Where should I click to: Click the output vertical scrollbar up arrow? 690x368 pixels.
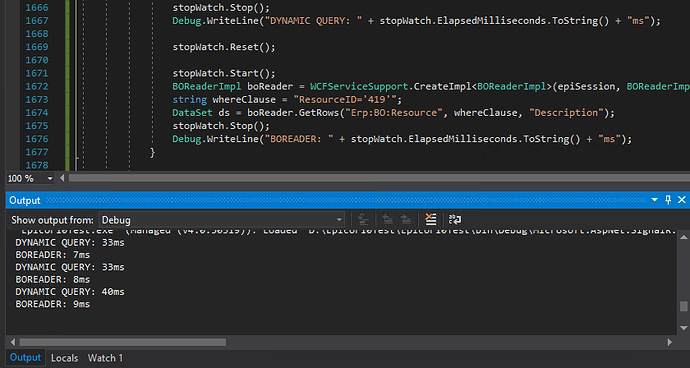coord(683,237)
